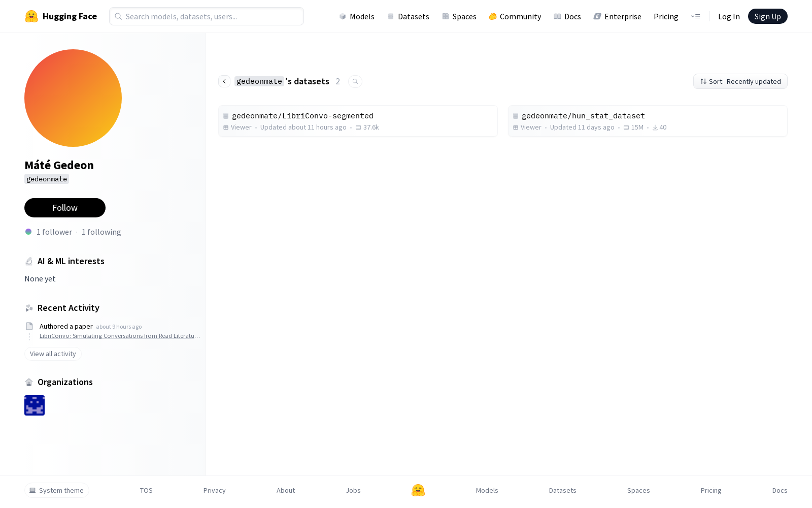Open Models in the footer

(487, 490)
